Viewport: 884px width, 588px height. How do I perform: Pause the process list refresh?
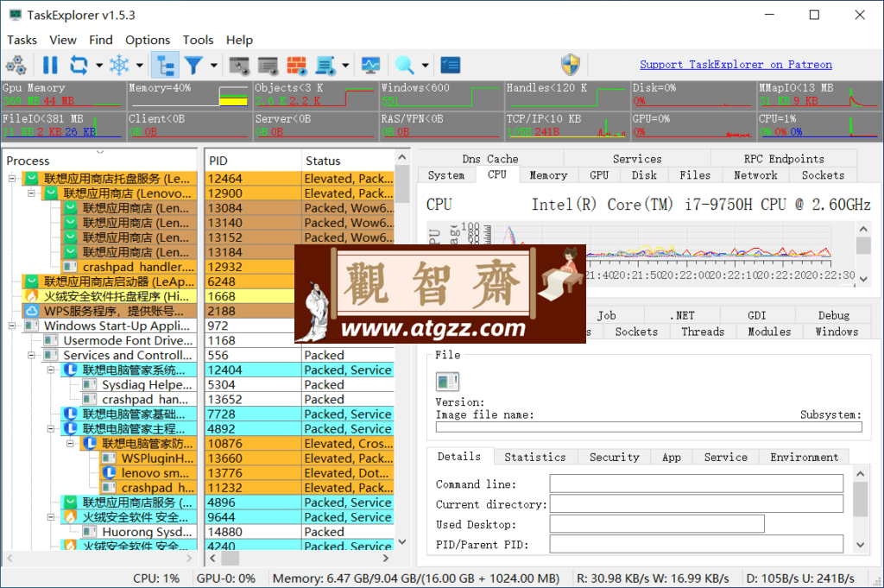click(x=50, y=66)
